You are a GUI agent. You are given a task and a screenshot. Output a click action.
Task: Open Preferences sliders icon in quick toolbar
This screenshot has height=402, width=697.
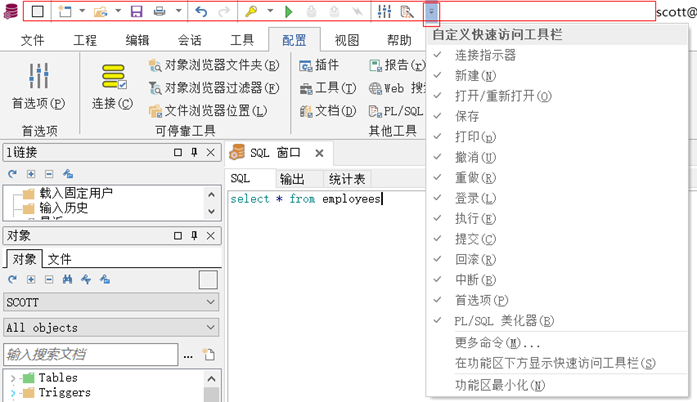385,12
